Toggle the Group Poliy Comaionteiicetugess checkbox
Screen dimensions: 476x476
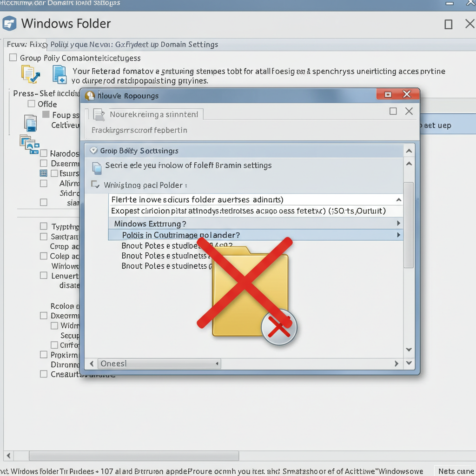pos(13,57)
